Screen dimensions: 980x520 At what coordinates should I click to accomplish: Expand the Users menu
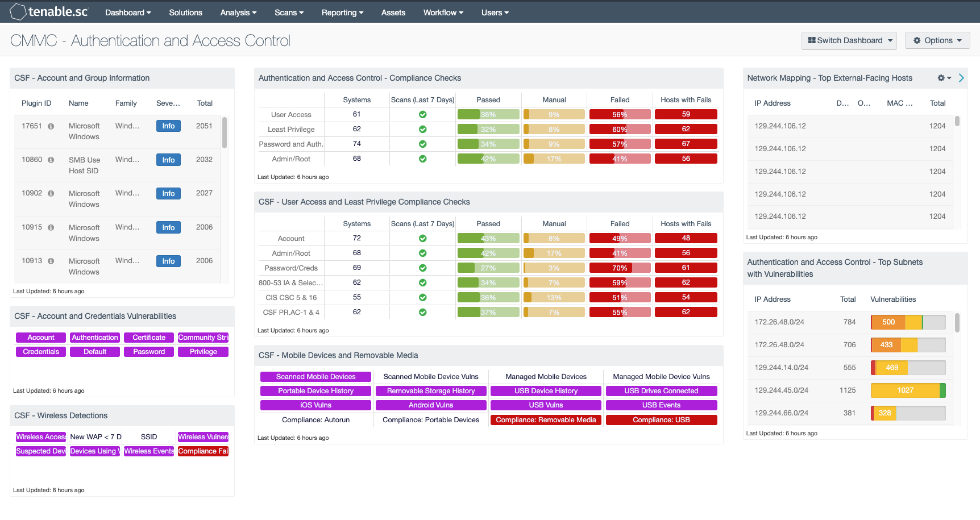(494, 12)
